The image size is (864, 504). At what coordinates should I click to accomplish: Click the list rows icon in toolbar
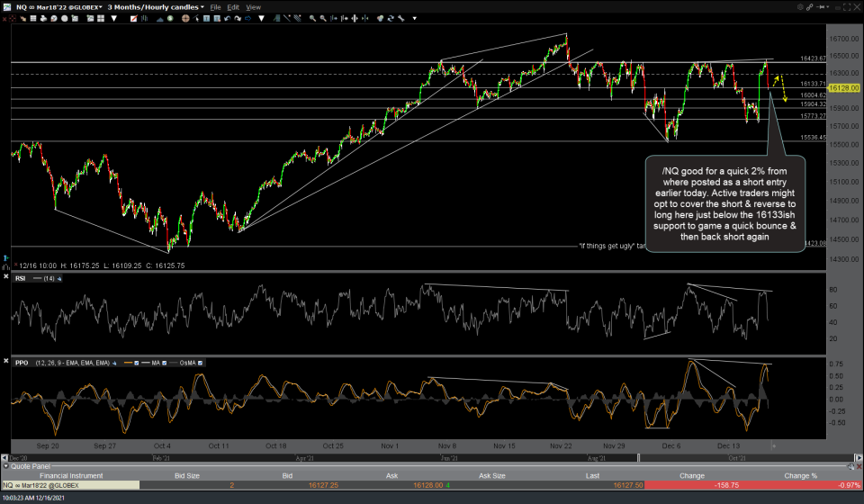click(x=33, y=18)
